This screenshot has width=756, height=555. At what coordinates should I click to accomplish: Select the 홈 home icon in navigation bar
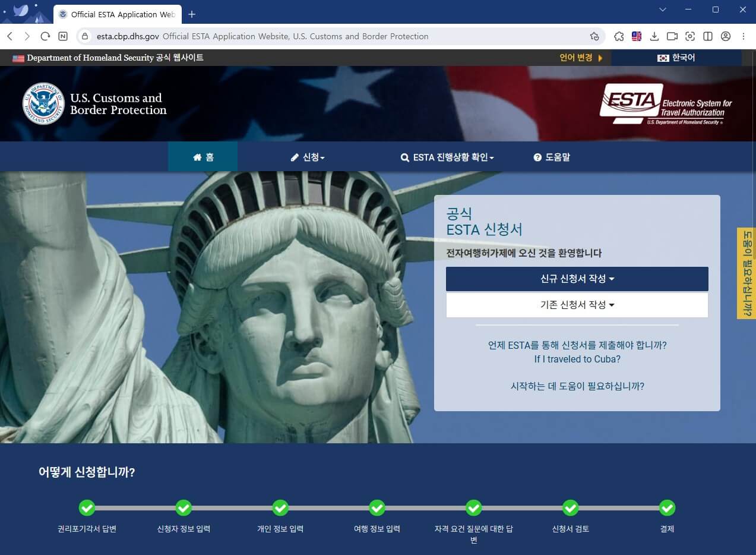tap(197, 156)
